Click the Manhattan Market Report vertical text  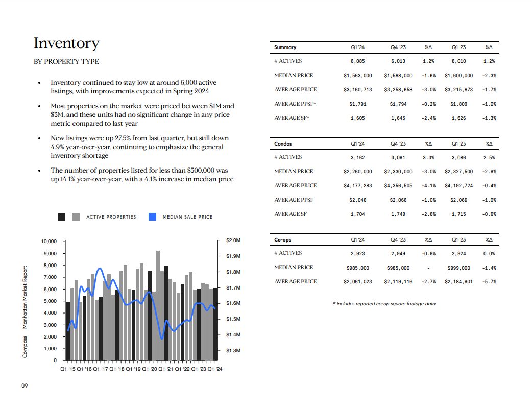pyautogui.click(x=25, y=297)
